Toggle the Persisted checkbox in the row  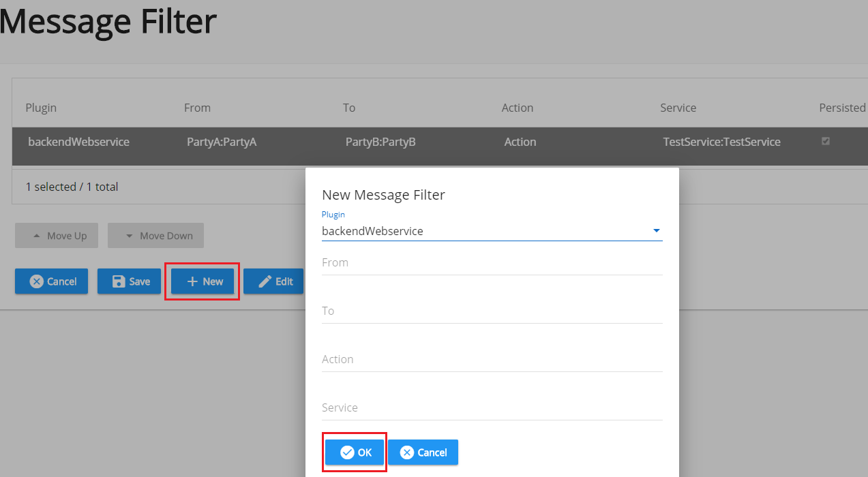(x=826, y=141)
